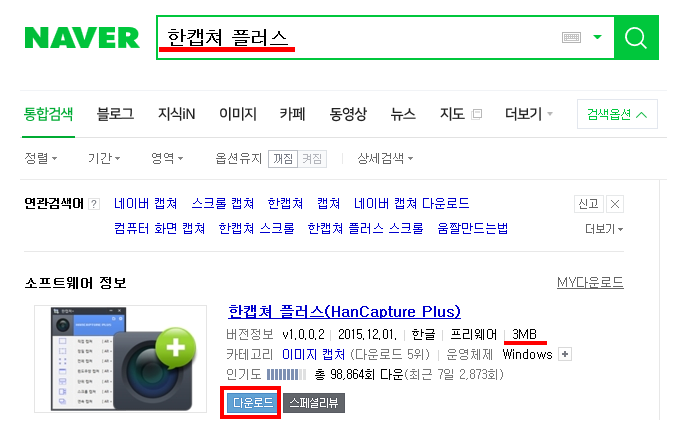676x429 pixels.
Task: Set 옵션유지 to 꺼짐
Action: pos(283,159)
